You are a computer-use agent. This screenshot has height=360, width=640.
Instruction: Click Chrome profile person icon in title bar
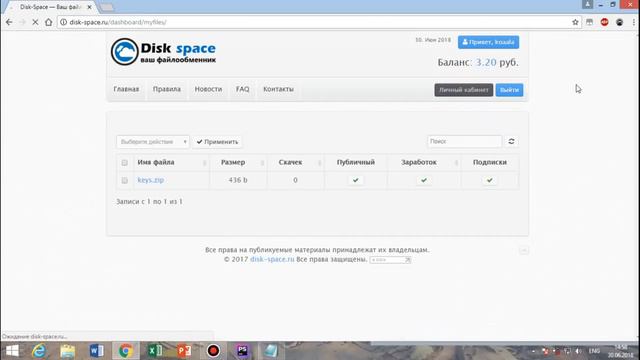[587, 4]
